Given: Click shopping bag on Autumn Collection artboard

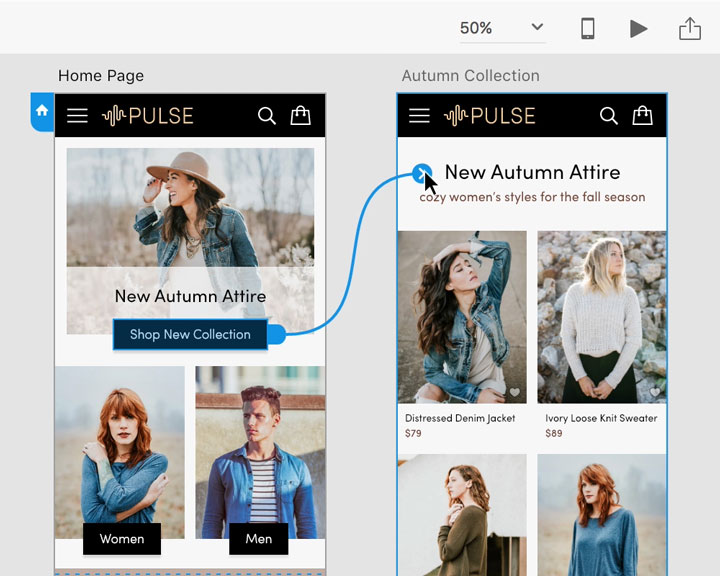Looking at the screenshot, I should point(642,116).
